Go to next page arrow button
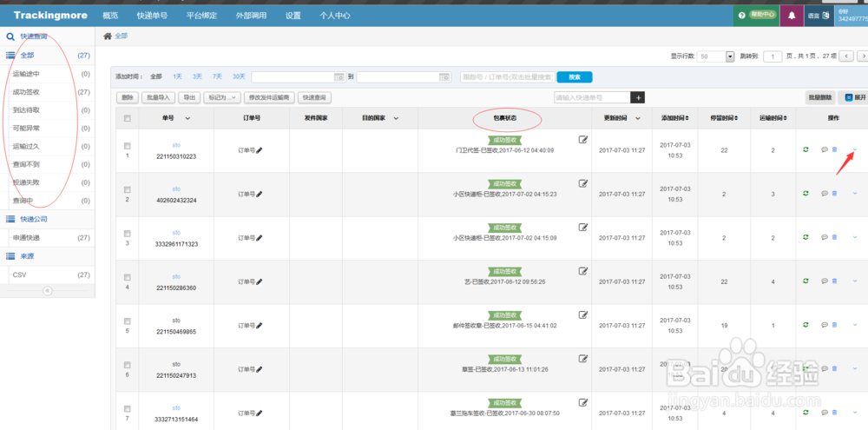 click(862, 56)
